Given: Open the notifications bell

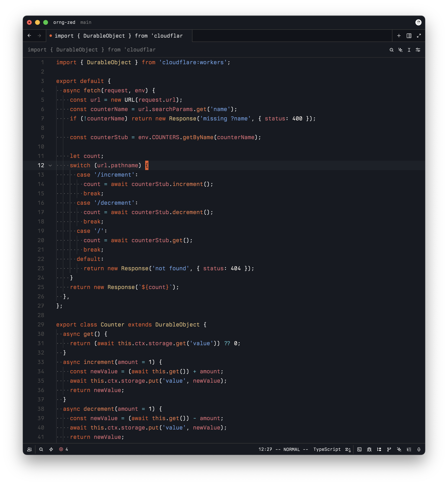Looking at the screenshot, I should pyautogui.click(x=419, y=449).
